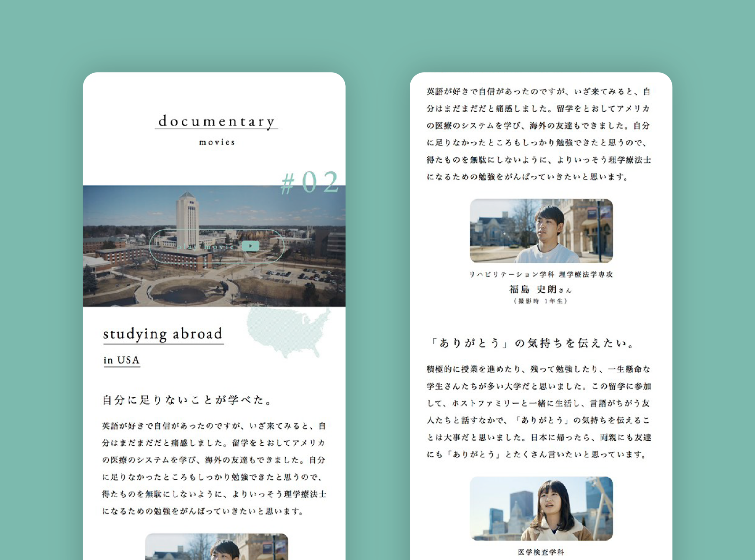Click the underlined 'in USA' label

coord(122,360)
